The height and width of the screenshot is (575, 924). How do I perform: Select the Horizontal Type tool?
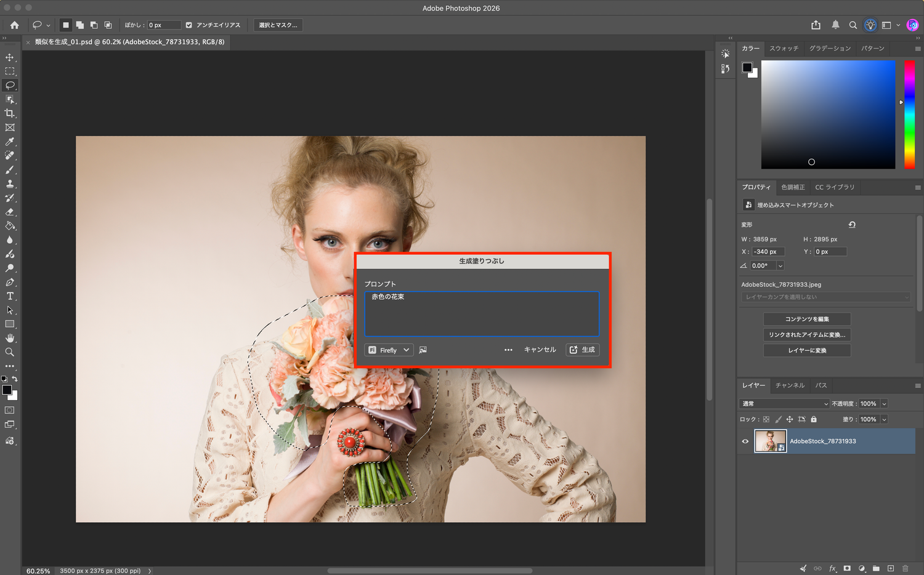click(10, 296)
